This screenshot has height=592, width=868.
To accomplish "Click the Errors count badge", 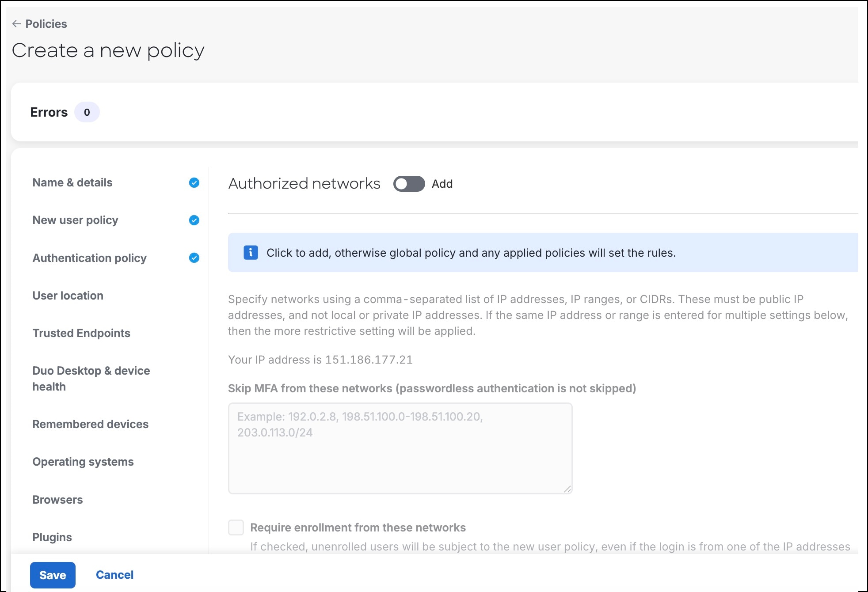I will pos(87,112).
